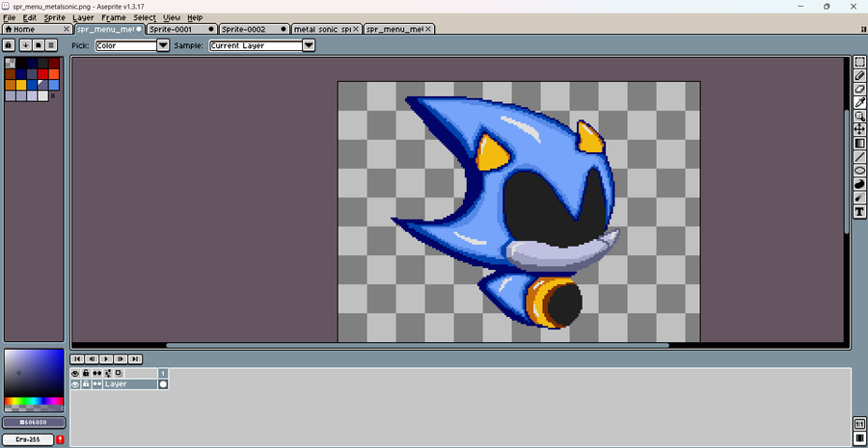
Task: Click the Pick field showing Color
Action: pos(126,45)
